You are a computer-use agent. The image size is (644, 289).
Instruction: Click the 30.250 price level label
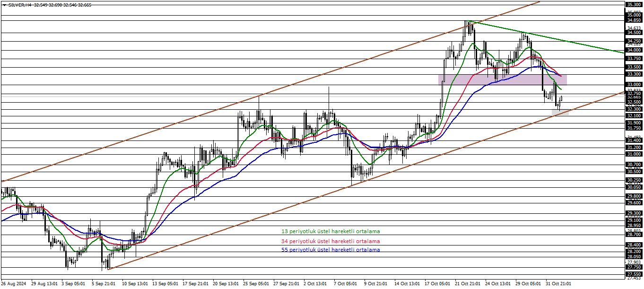634,180
